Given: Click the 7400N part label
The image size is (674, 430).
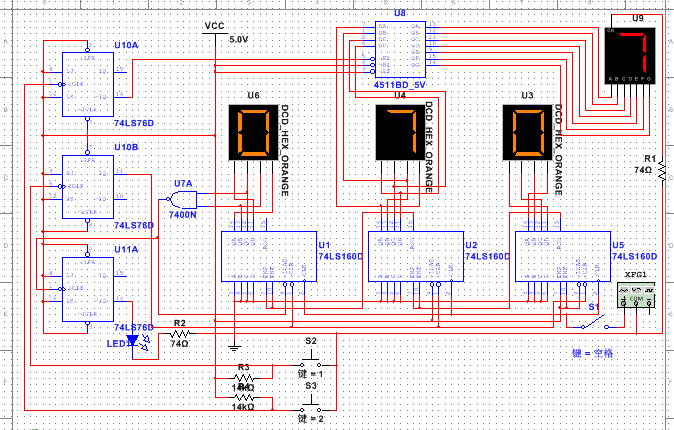Looking at the screenshot, I should [182, 215].
